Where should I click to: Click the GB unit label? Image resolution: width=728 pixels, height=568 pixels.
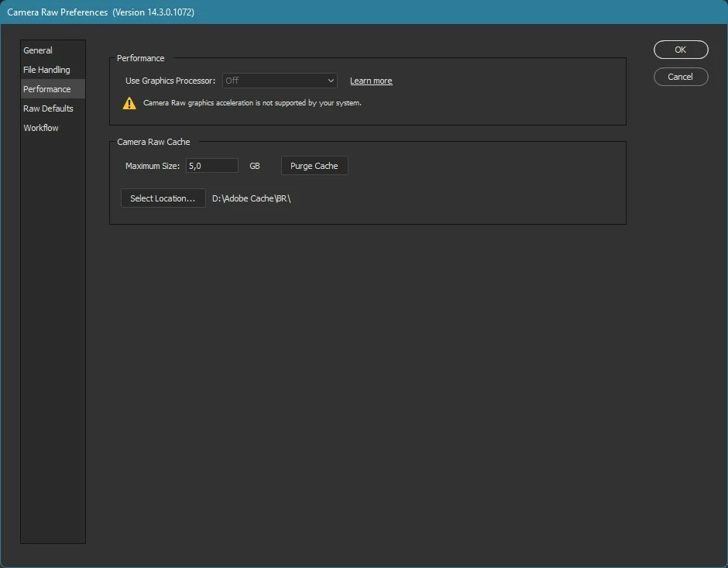coord(255,166)
